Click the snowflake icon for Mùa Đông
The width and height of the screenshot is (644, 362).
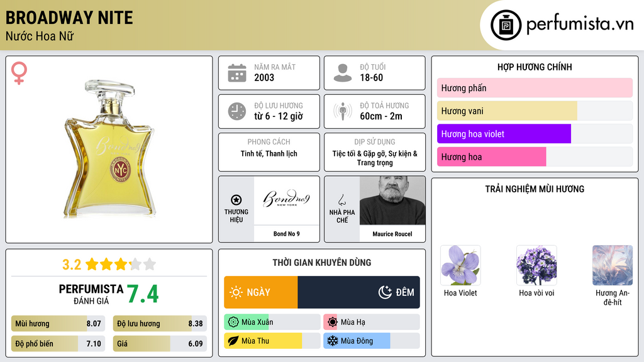pos(333,341)
